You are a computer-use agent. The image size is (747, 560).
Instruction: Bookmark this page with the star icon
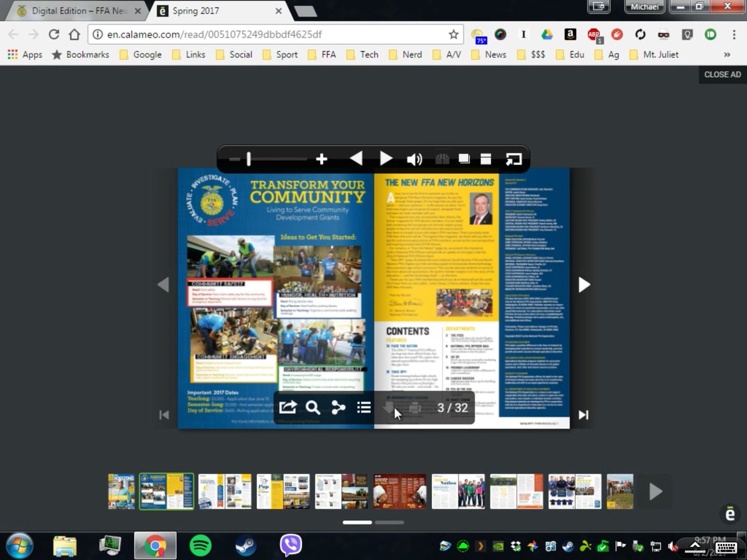[453, 34]
